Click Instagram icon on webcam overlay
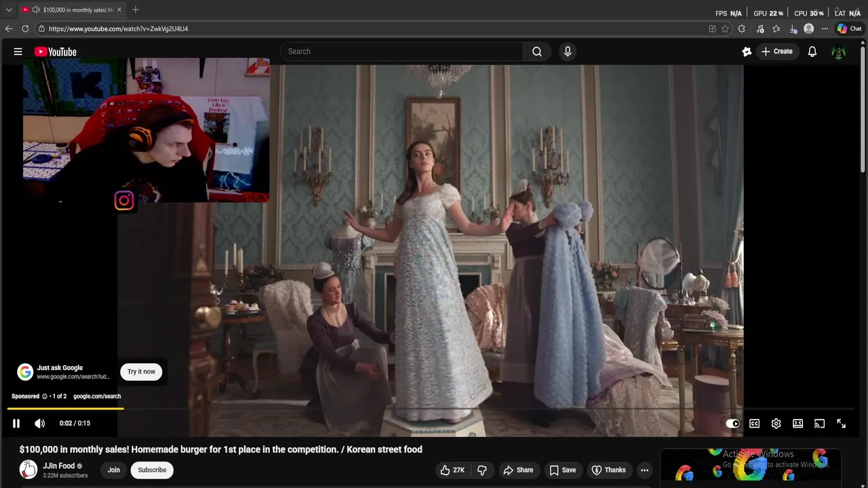This screenshot has width=868, height=488. tap(124, 201)
